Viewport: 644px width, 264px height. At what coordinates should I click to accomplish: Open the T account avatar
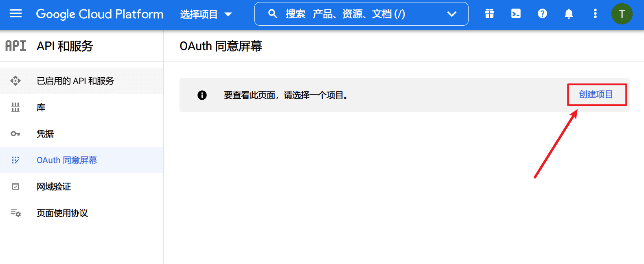pos(622,14)
